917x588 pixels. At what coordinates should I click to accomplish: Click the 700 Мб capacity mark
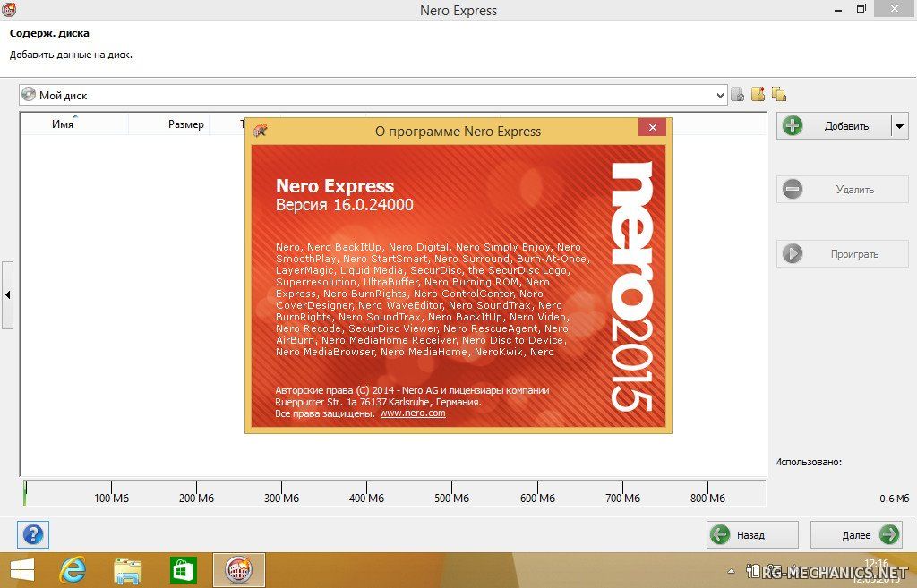pos(623,498)
